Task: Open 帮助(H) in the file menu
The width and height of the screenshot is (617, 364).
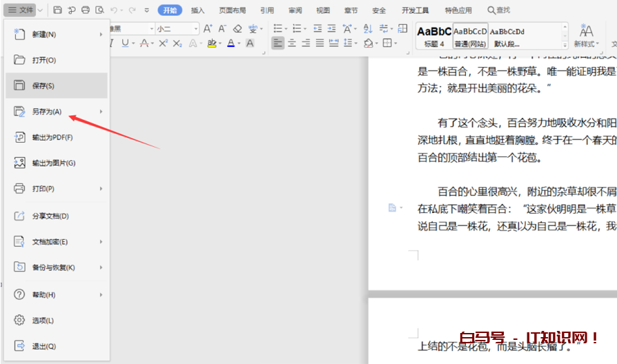Action: click(x=57, y=295)
